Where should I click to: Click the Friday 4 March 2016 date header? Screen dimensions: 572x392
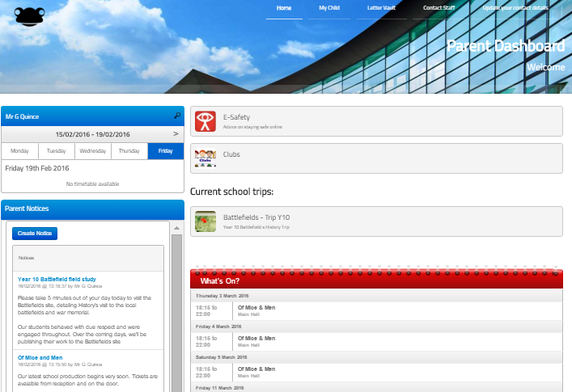376,327
